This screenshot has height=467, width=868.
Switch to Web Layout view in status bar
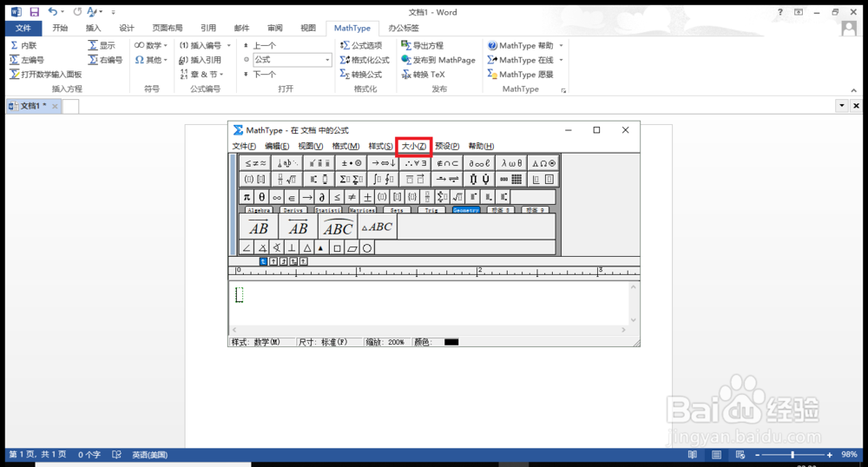click(740, 455)
